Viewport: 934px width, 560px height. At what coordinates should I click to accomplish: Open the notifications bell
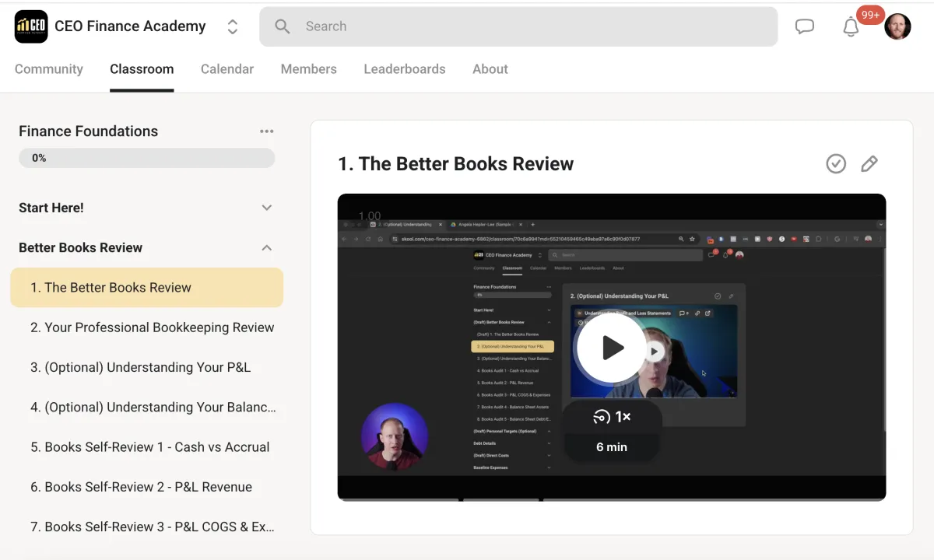(x=851, y=27)
